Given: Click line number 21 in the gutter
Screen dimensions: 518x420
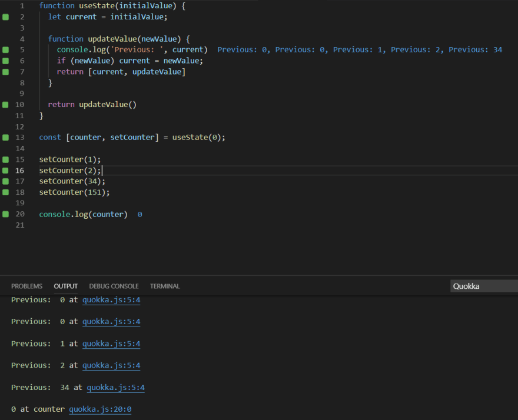Looking at the screenshot, I should [x=20, y=225].
